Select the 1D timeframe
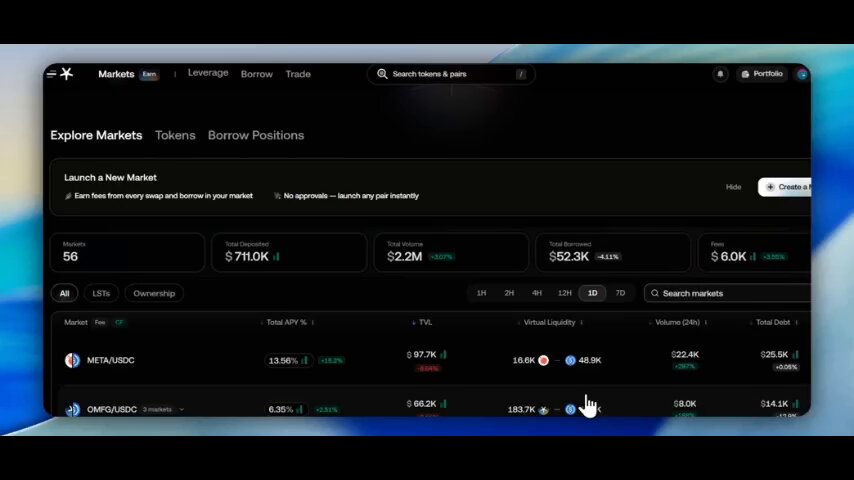 click(x=593, y=293)
